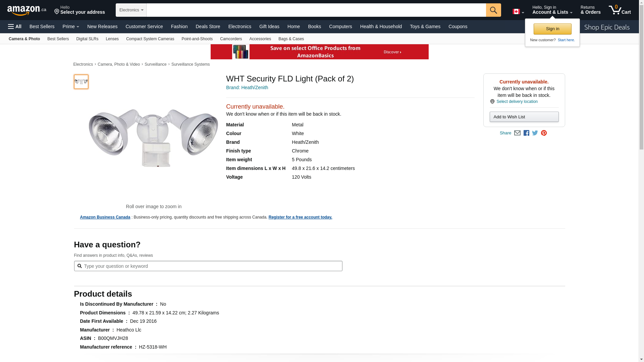The image size is (644, 362).
Task: Share product on Facebook
Action: tap(526, 133)
